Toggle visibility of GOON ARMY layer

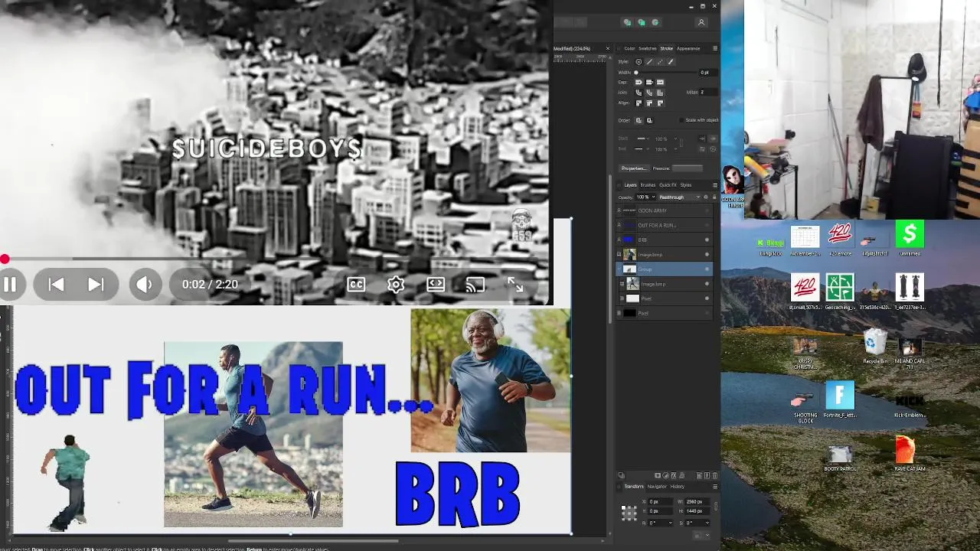pos(707,210)
